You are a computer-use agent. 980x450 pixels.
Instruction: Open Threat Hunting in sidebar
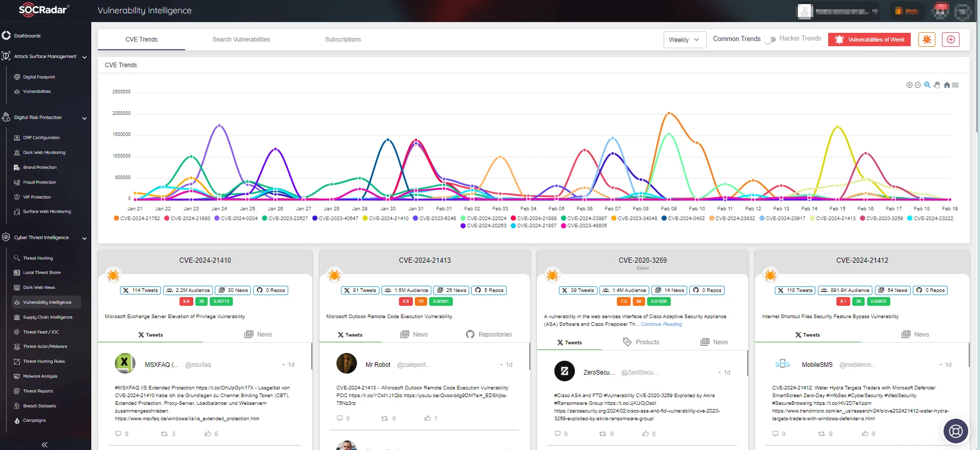click(x=38, y=258)
